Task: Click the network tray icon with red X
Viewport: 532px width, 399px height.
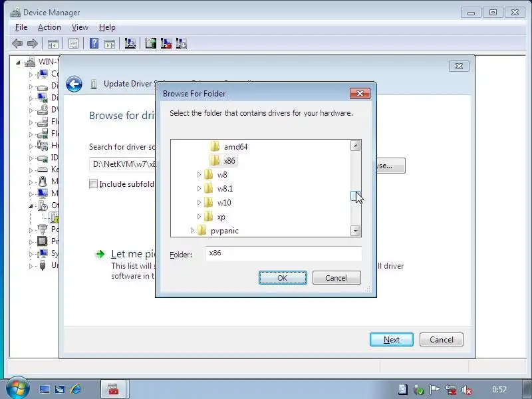Action: (x=451, y=390)
